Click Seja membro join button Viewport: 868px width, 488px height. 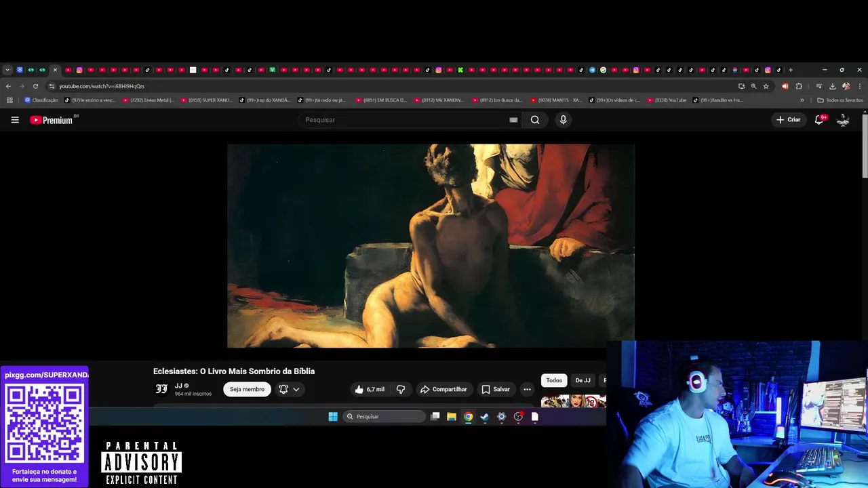[x=247, y=389]
